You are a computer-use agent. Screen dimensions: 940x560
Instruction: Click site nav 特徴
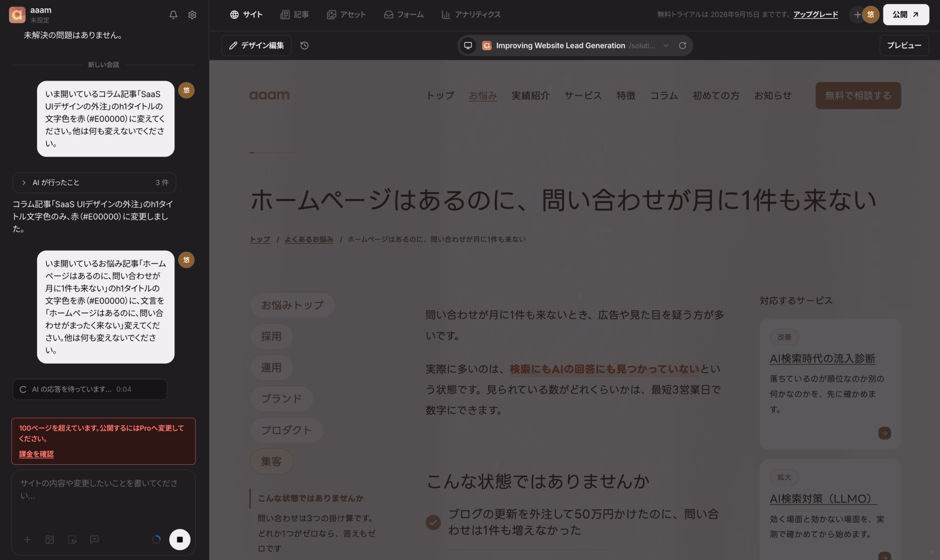coord(626,96)
